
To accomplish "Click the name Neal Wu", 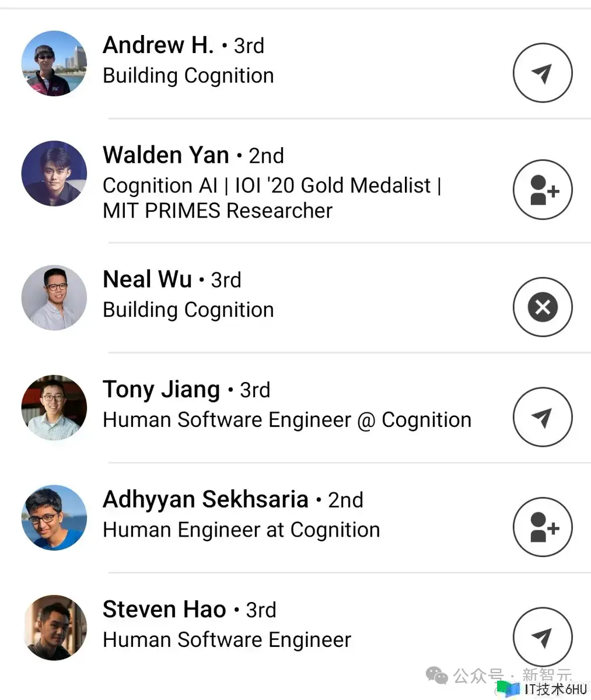I will [x=147, y=279].
